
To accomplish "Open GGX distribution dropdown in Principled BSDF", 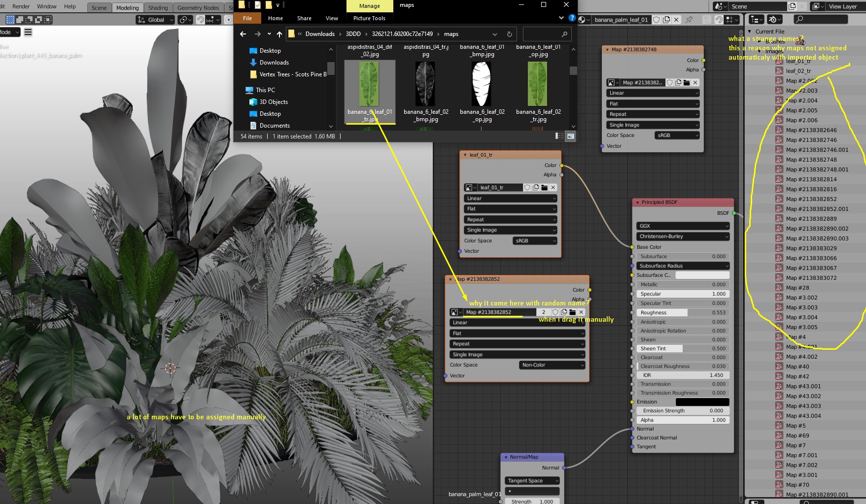I will click(x=683, y=226).
